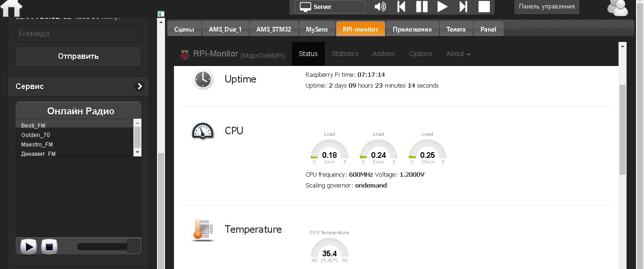Expand the About dropdown menu
Screen dimensions: 644x269
pyautogui.click(x=458, y=54)
